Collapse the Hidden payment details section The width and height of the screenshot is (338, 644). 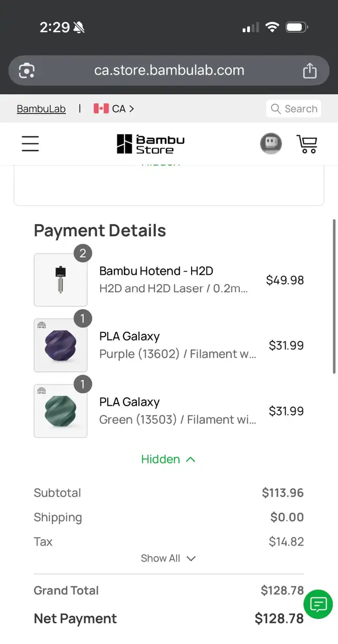[x=168, y=459]
